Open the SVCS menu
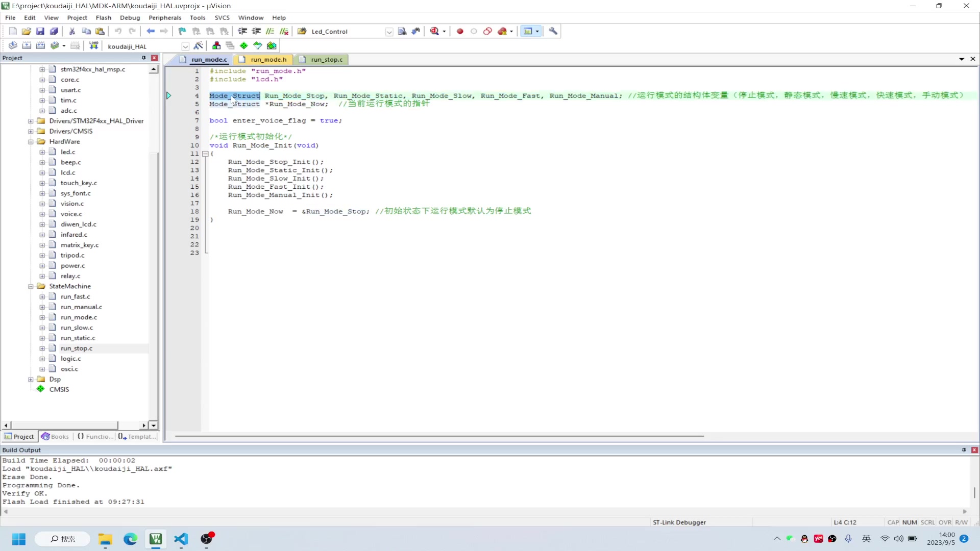Viewport: 980px width, 551px height. 222,17
